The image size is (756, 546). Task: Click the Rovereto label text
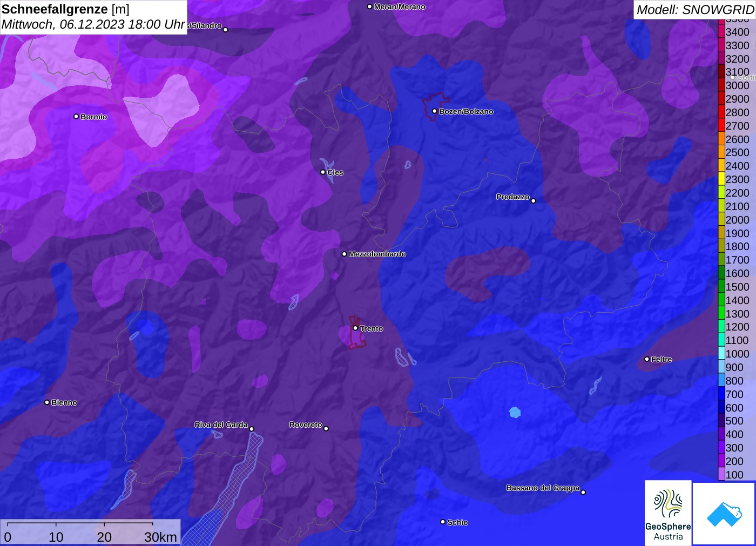(306, 424)
